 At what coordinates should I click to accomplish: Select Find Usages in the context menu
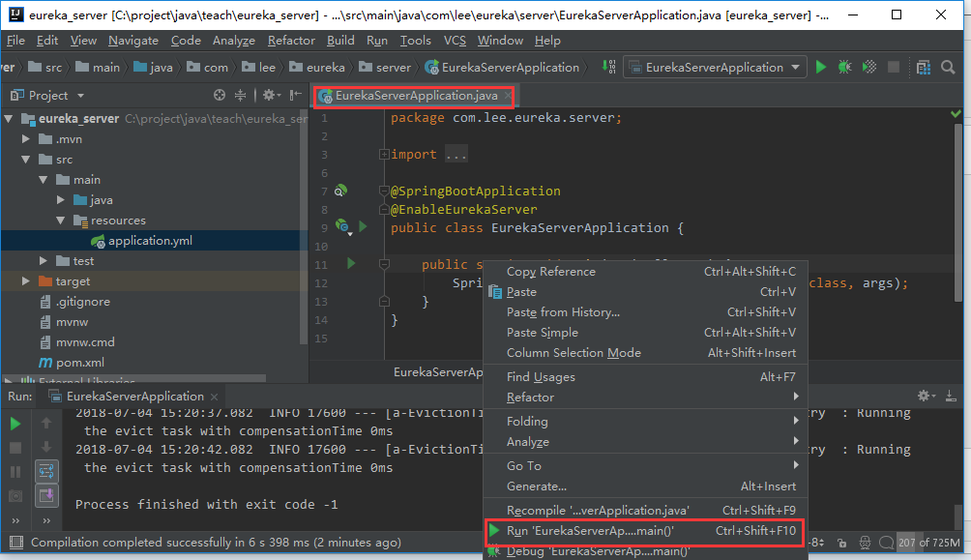click(x=645, y=376)
